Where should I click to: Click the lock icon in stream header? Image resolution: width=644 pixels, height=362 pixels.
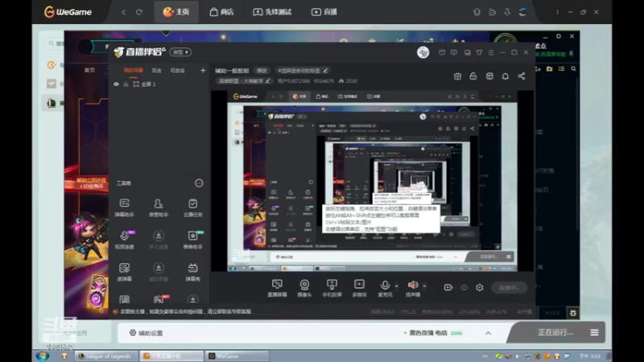click(x=473, y=76)
